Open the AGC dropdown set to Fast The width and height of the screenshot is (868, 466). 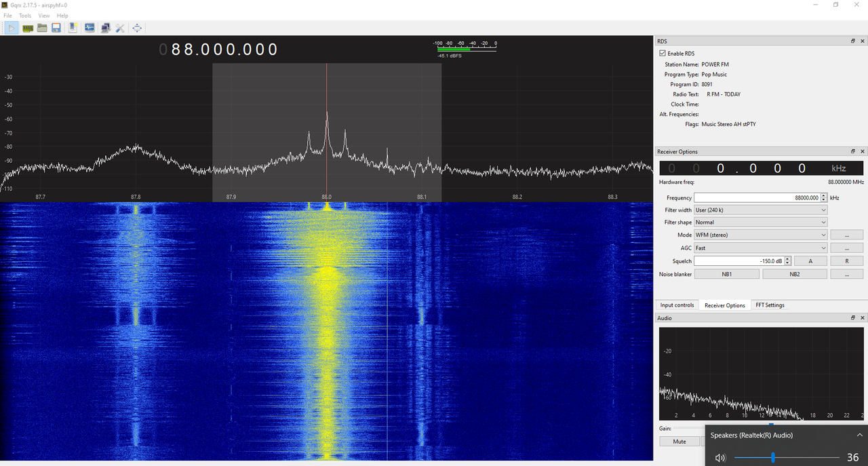point(760,248)
